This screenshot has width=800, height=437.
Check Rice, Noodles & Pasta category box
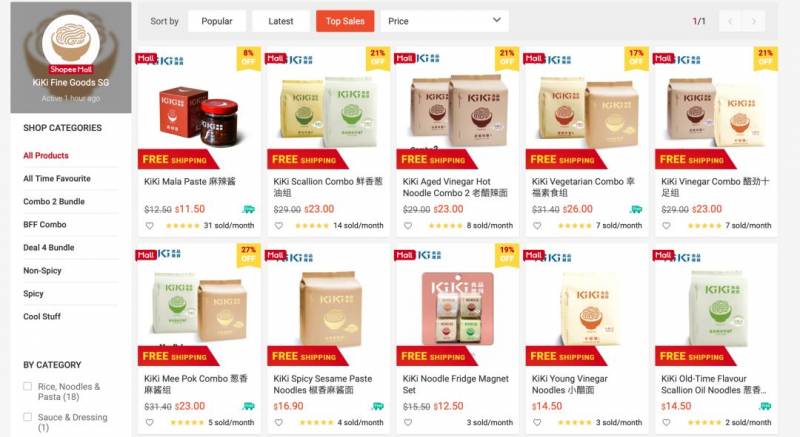[28, 387]
